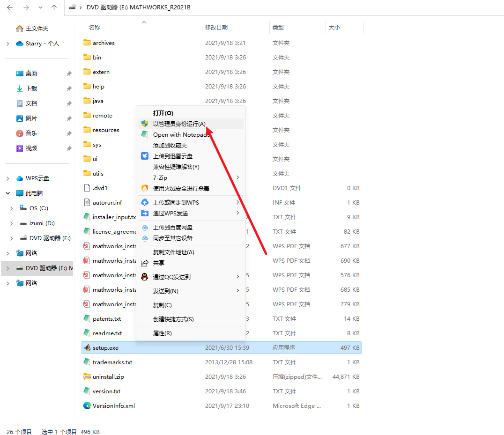Choose 添加到收藏夹 menu entry

tap(191, 146)
